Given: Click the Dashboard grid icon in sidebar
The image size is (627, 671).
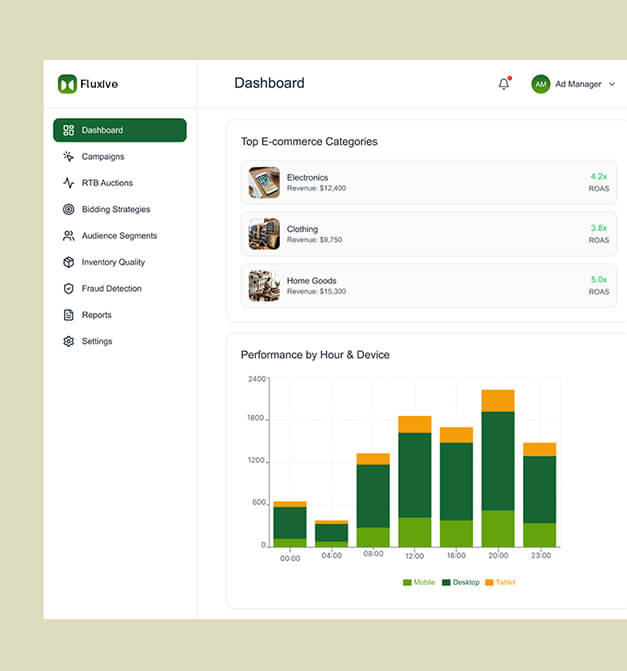Looking at the screenshot, I should [x=68, y=130].
